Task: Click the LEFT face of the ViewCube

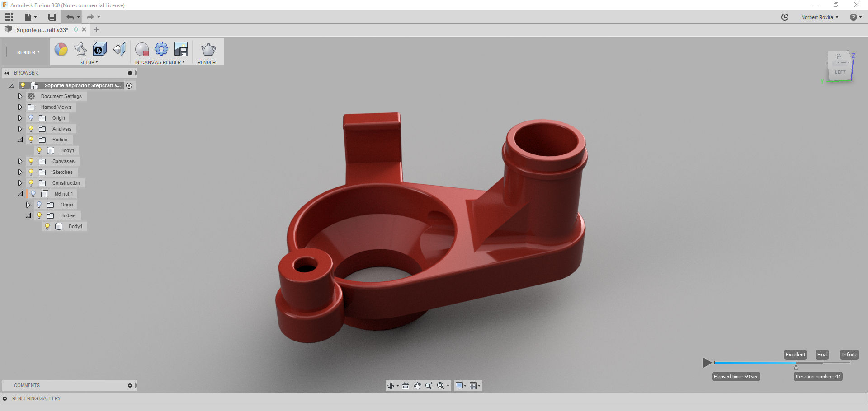Action: click(x=840, y=72)
